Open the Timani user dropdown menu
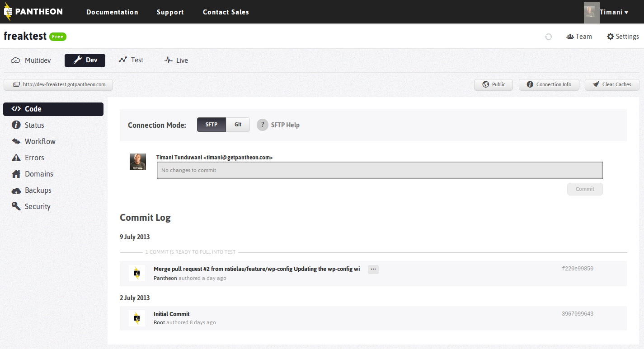Image resolution: width=644 pixels, height=349 pixels. click(x=614, y=12)
